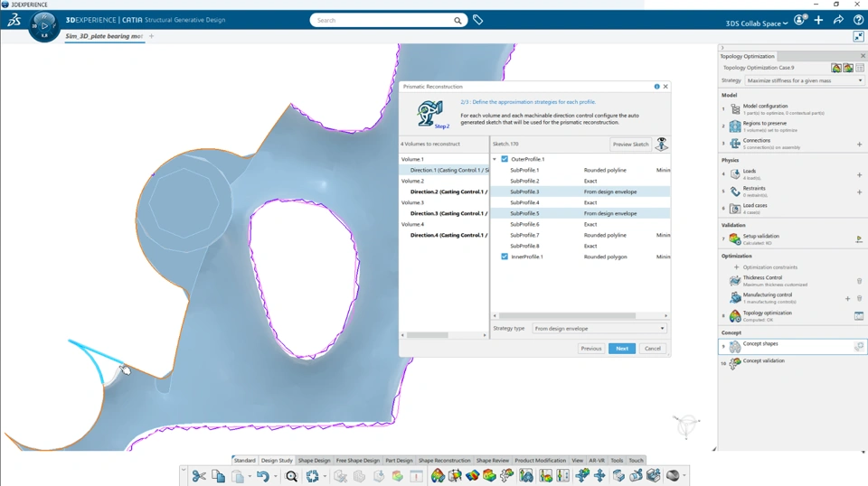Open the Strategy dropdown Maximize stiffness
This screenshot has height=486, width=868.
tap(805, 80)
